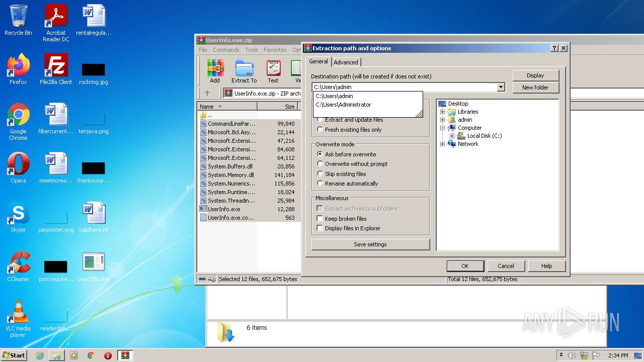
Task: Click volume icon in system tray
Action: (572, 355)
